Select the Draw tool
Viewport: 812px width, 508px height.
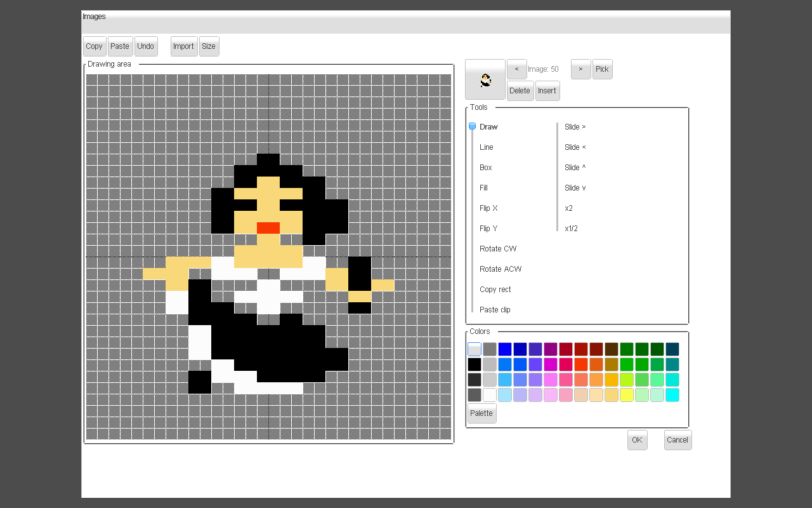[x=488, y=127]
